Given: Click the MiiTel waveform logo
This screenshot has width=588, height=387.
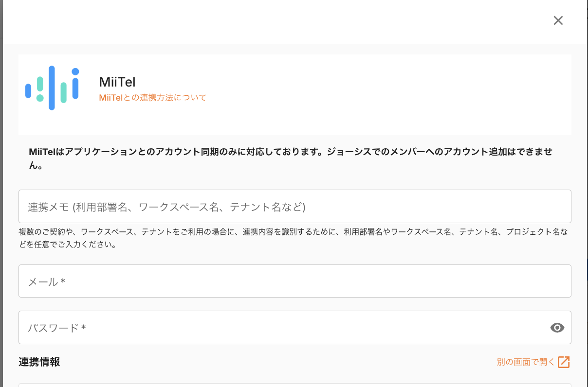Looking at the screenshot, I should tap(52, 88).
